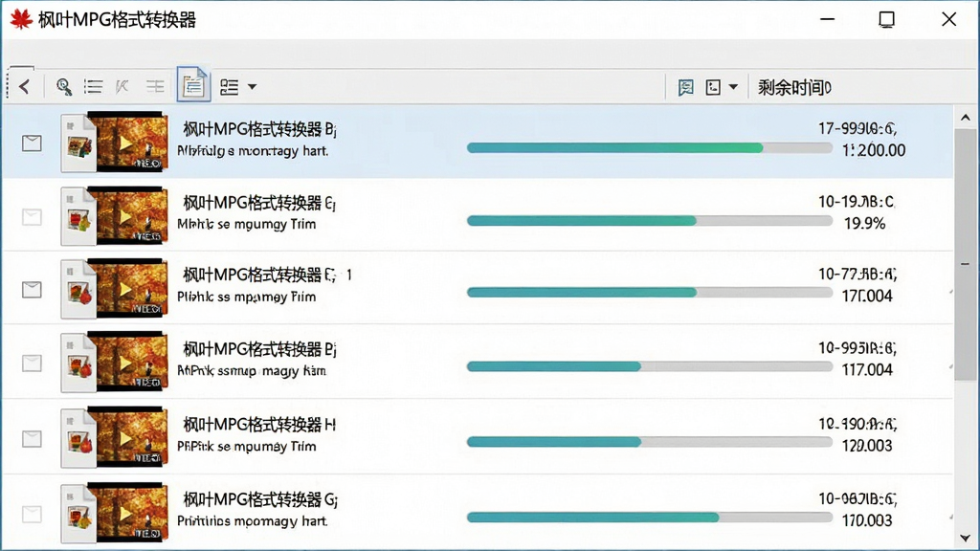Minimize the 枫叶MPG格式转换器 window
This screenshot has height=551, width=980.
[x=828, y=19]
